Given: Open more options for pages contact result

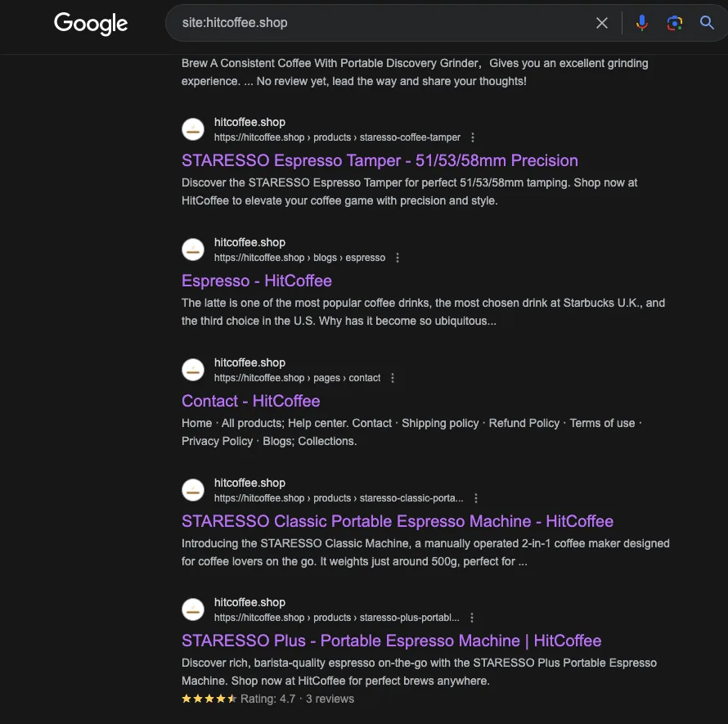Looking at the screenshot, I should [x=393, y=378].
